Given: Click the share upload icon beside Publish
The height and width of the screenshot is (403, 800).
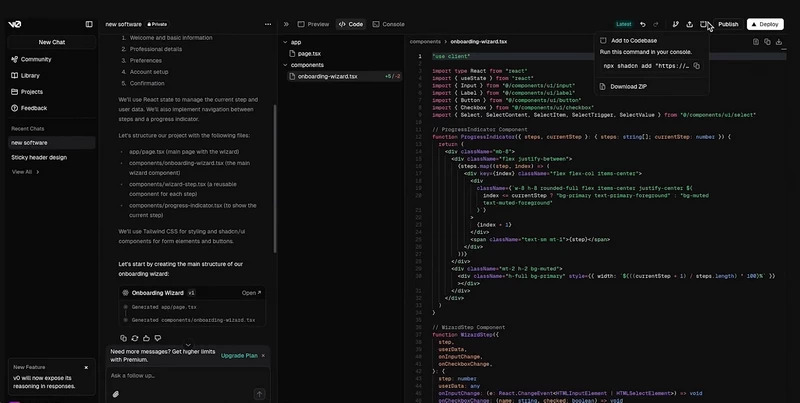Looking at the screenshot, I should [689, 24].
